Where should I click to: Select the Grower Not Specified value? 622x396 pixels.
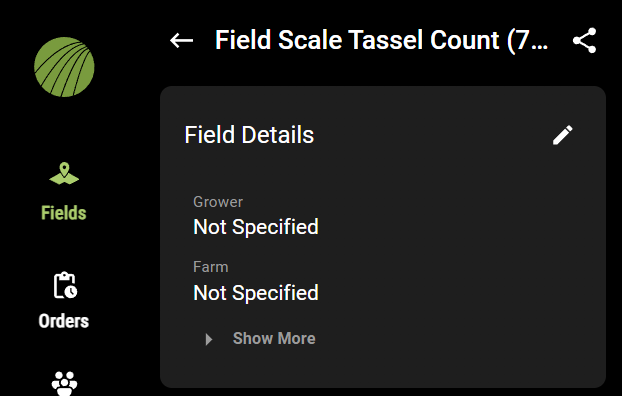click(x=256, y=227)
